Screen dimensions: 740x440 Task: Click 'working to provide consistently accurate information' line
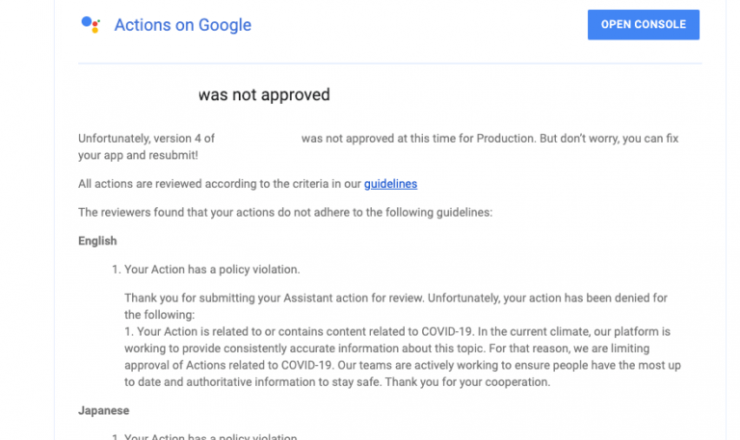[387, 348]
